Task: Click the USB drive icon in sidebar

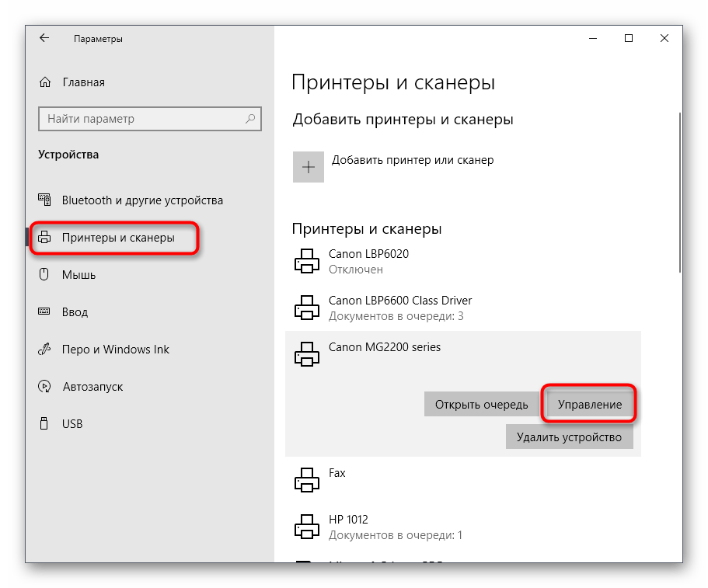Action: pyautogui.click(x=44, y=423)
